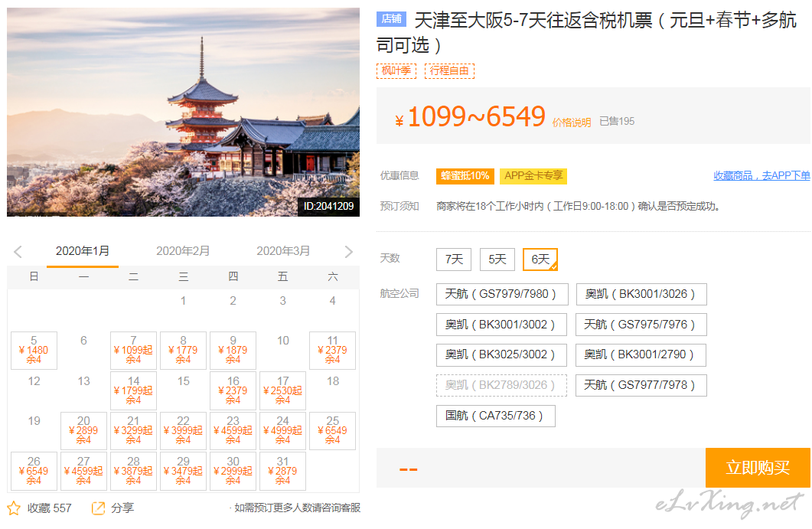This screenshot has width=812, height=529.
Task: Select January 22 priced ¥3999起
Action: point(184,430)
